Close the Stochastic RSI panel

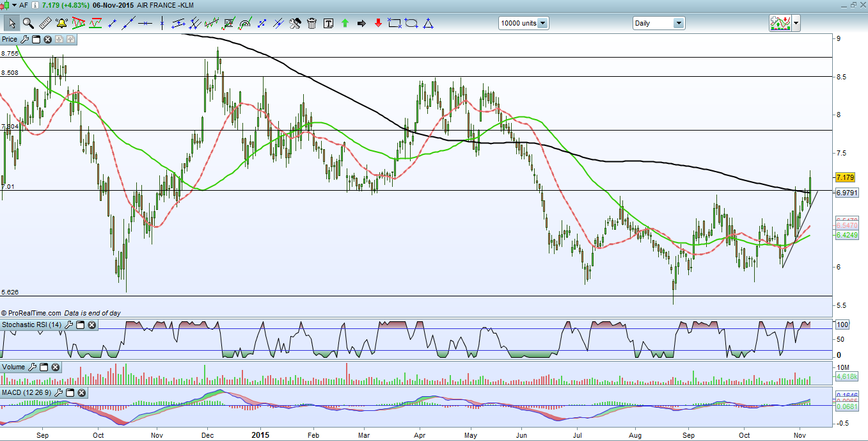pos(91,325)
